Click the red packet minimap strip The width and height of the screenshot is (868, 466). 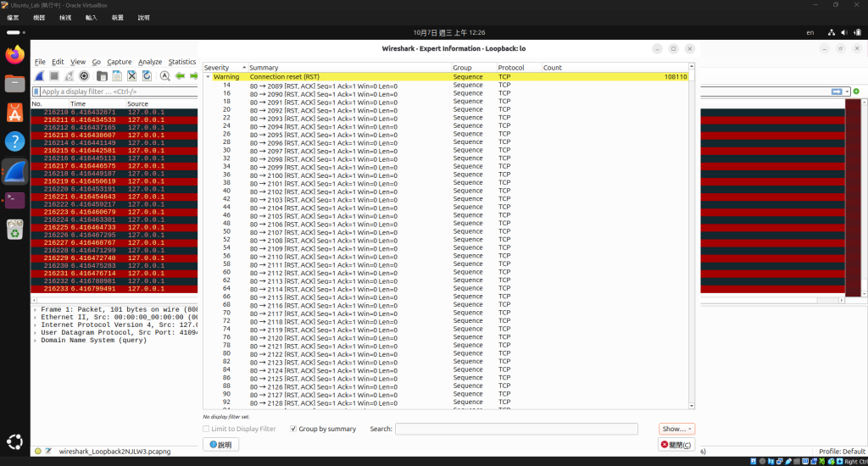pos(853,197)
